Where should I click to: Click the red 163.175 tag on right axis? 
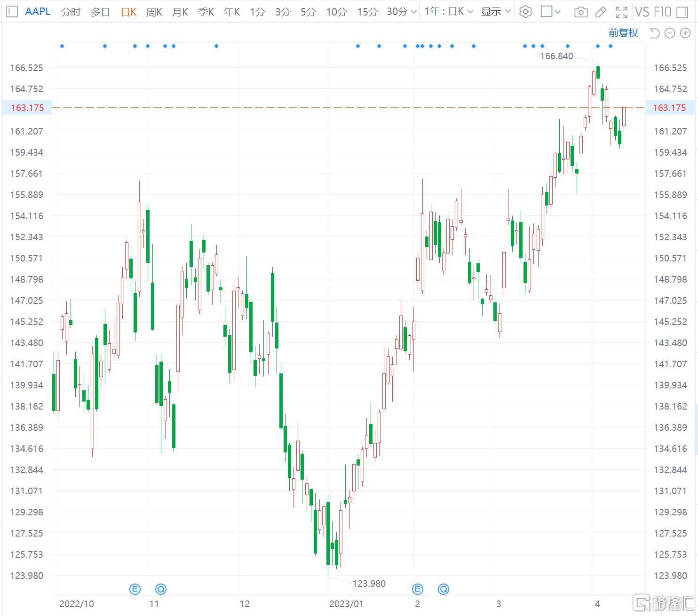tap(669, 108)
